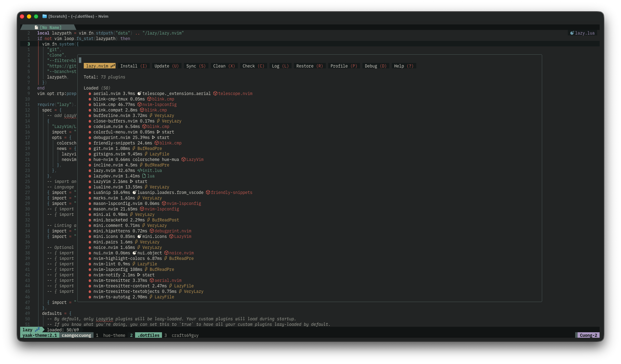Click the lazy.lua incline label icon
621x364 pixels.
point(572,33)
